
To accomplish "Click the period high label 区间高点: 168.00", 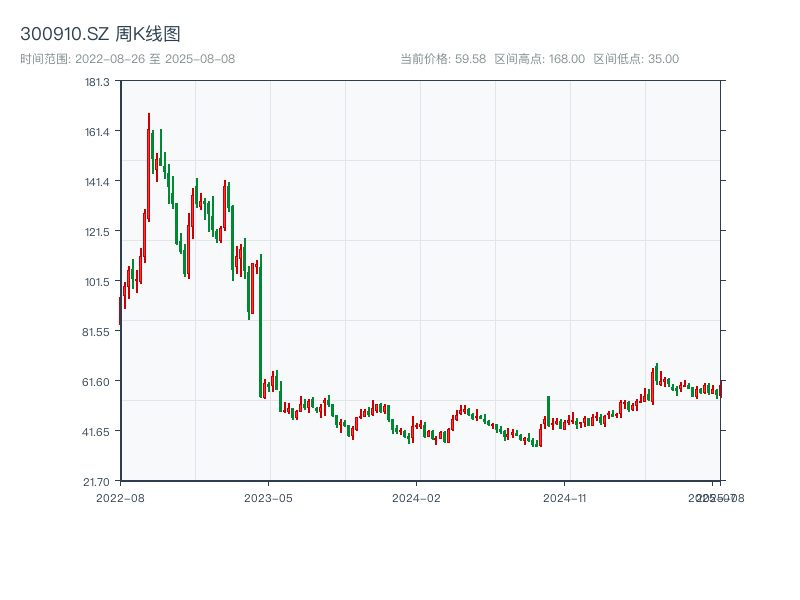I will (x=540, y=59).
